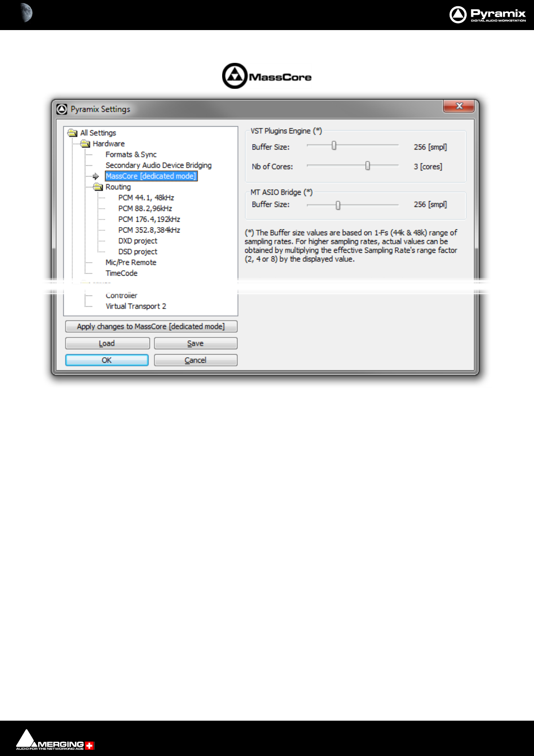This screenshot has width=534, height=756.
Task: Click the Pyramix Settings title bar icon
Action: coord(62,109)
